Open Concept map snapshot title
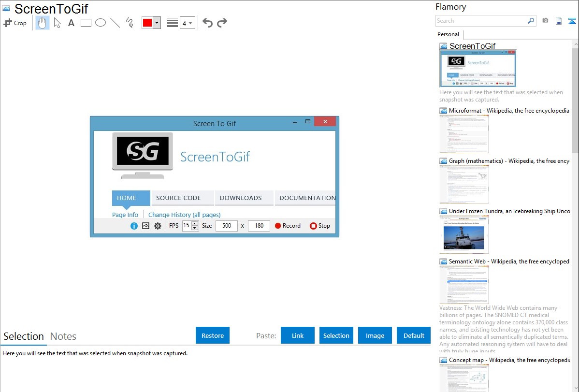This screenshot has width=579, height=392. [x=509, y=360]
